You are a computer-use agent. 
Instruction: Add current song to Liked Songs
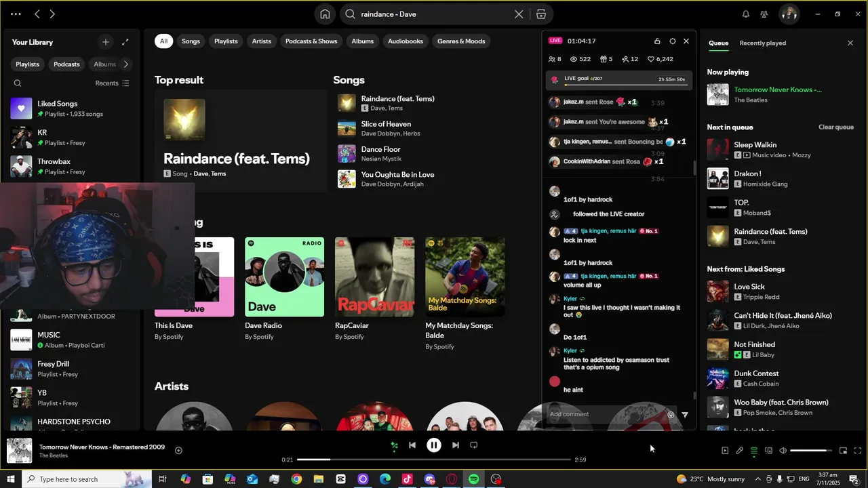[x=178, y=450]
